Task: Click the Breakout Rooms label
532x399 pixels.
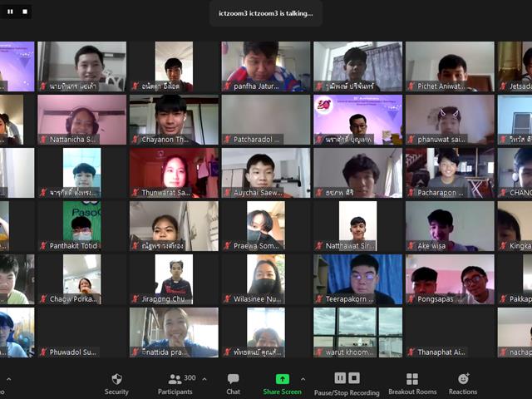Action: pos(412,392)
